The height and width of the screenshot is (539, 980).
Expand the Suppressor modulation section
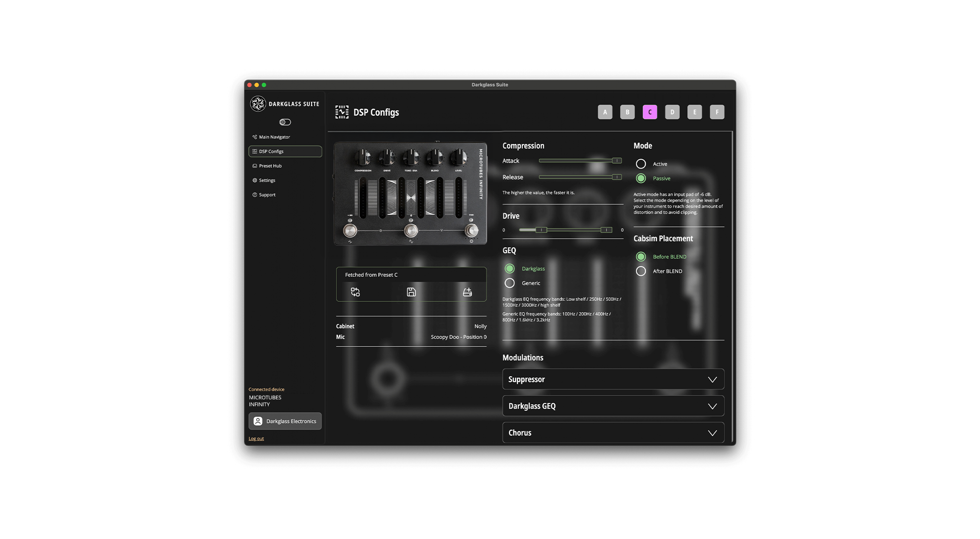[712, 379]
